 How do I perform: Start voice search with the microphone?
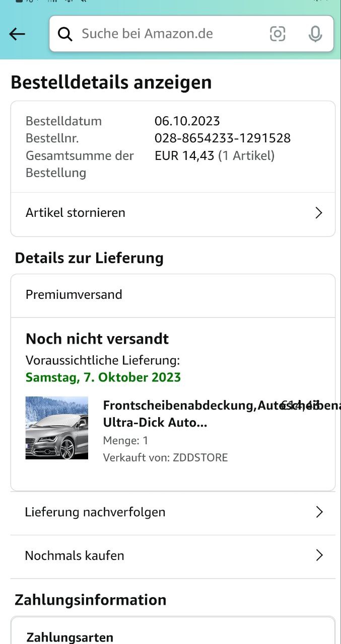(315, 34)
